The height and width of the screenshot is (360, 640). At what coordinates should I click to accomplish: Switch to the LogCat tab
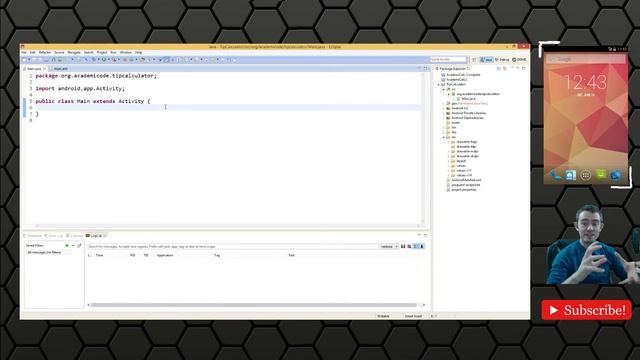96,236
